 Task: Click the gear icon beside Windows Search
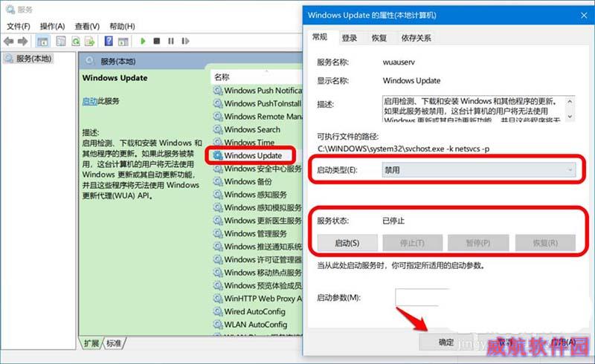pos(218,129)
